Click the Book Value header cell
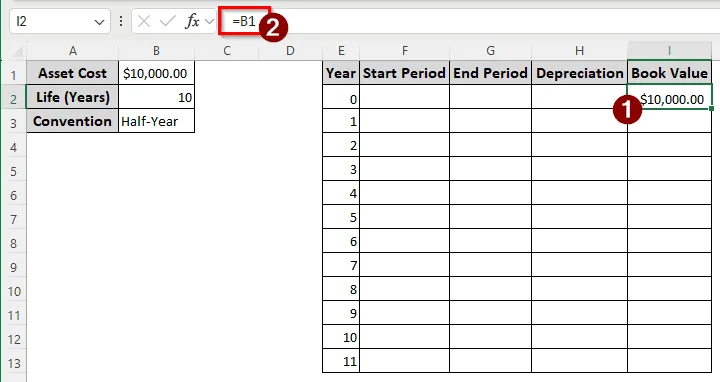Viewport: 720px width, 382px height. point(669,73)
